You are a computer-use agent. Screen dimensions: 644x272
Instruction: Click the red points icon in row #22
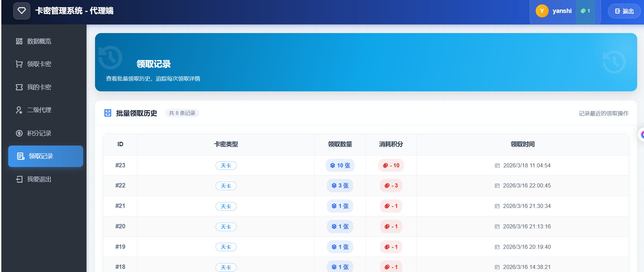[387, 186]
